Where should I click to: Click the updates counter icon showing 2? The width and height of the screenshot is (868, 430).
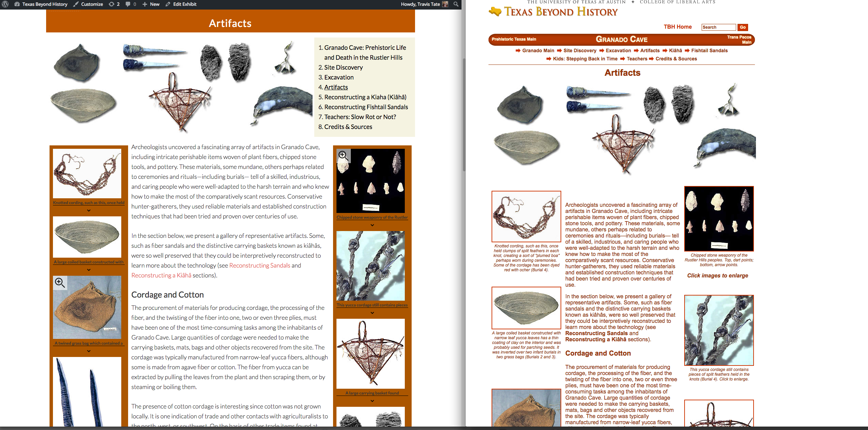tap(114, 4)
